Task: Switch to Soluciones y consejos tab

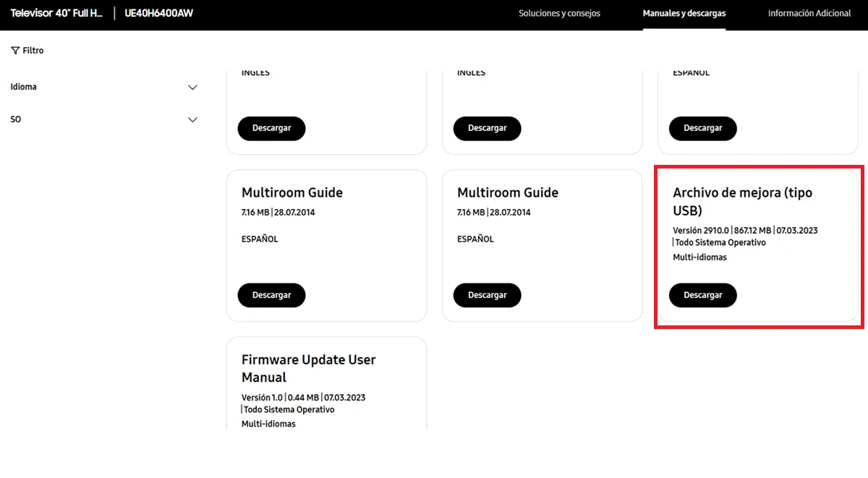Action: tap(559, 14)
